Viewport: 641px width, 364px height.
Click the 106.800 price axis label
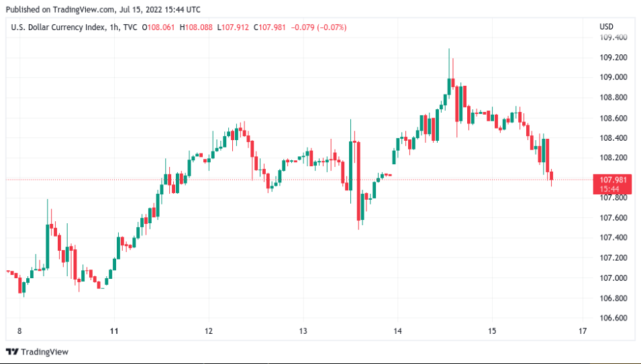pyautogui.click(x=613, y=298)
